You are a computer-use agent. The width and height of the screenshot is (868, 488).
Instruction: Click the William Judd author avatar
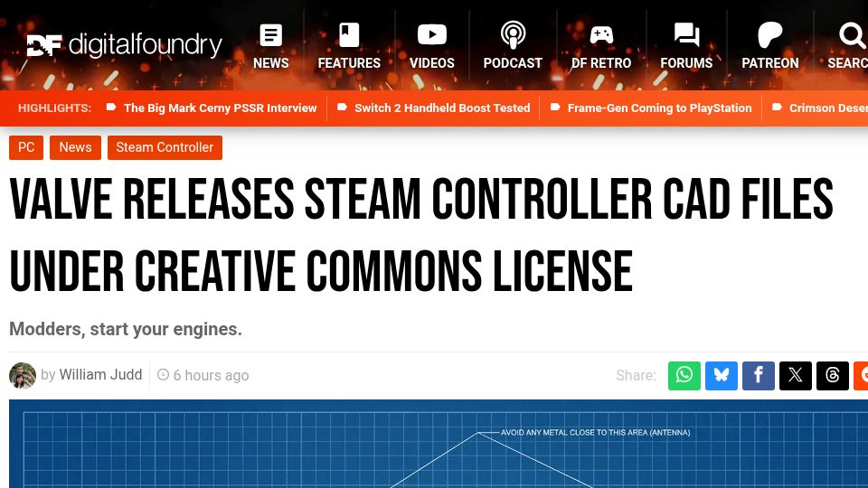click(x=22, y=375)
